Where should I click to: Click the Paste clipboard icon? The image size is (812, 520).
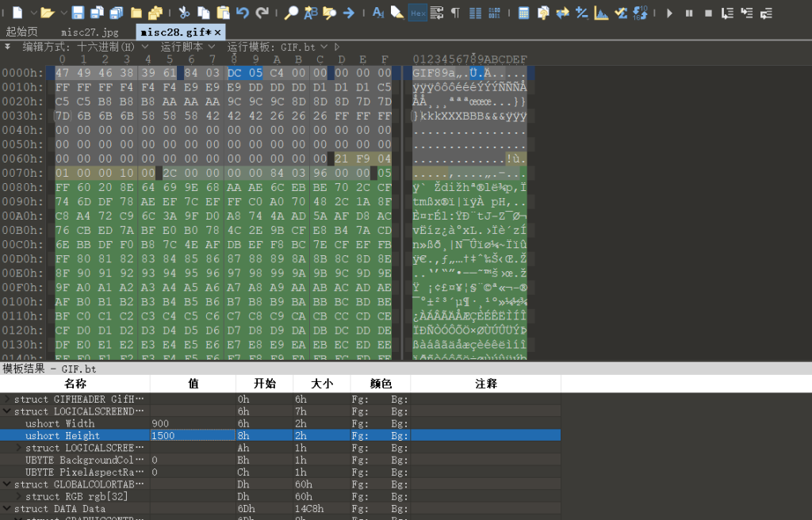(224, 13)
